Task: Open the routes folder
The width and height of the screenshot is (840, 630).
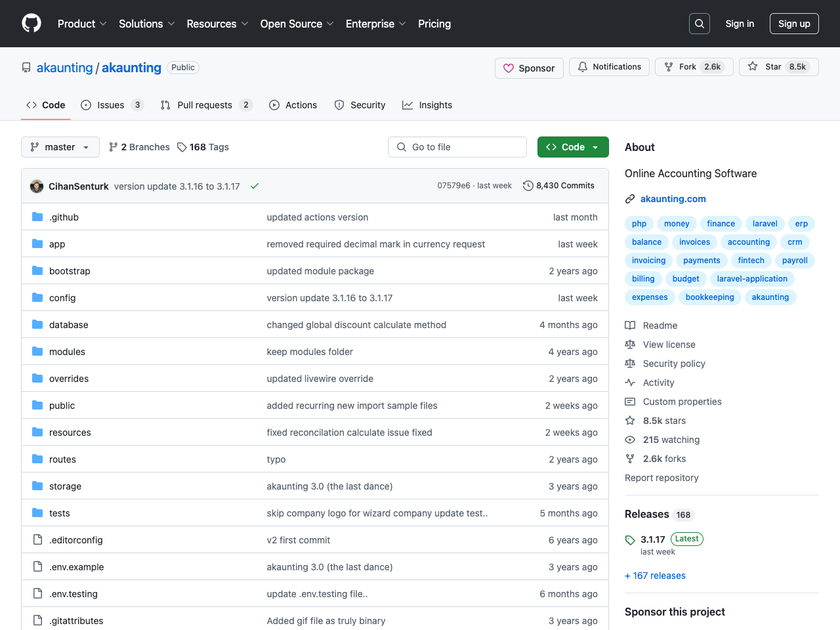Action: [62, 459]
